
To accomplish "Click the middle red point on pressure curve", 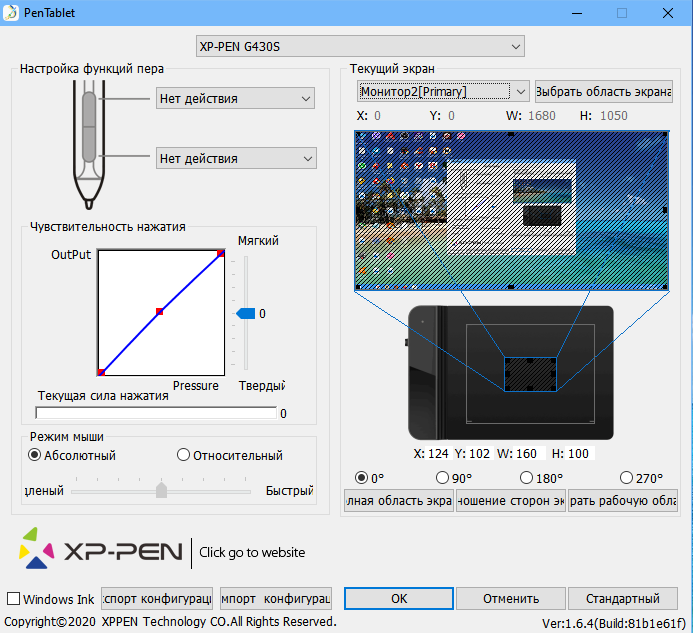I will pos(160,312).
